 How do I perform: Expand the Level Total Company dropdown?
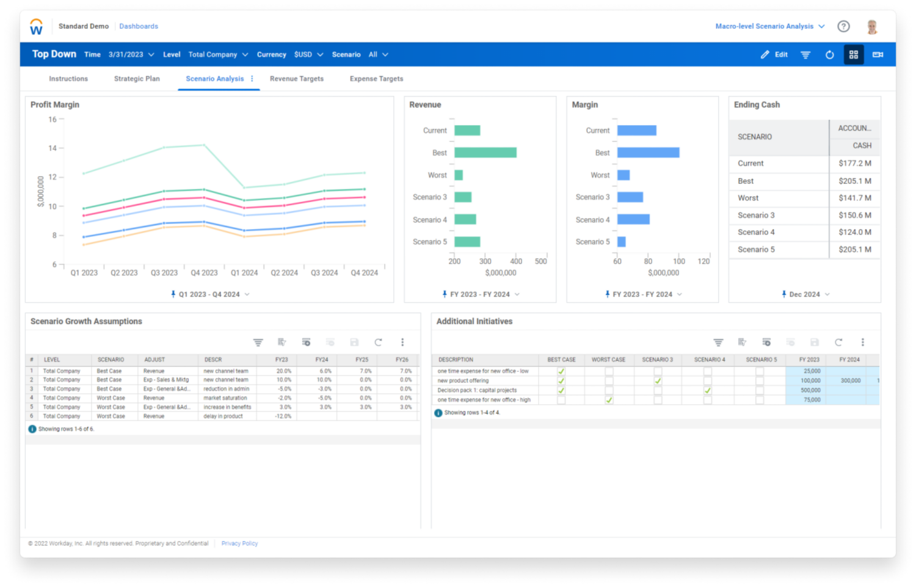[x=218, y=55]
